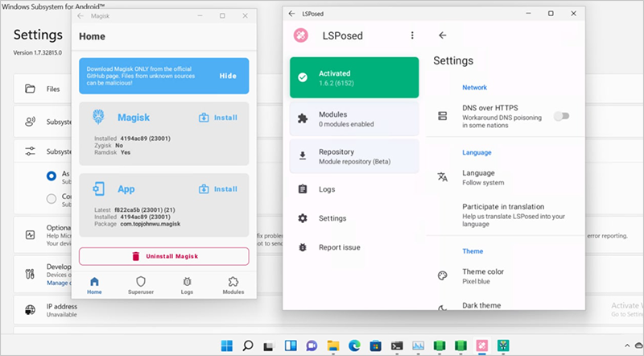This screenshot has width=644, height=356.
Task: Click the DNS over HTTPS server icon
Action: [x=442, y=116]
